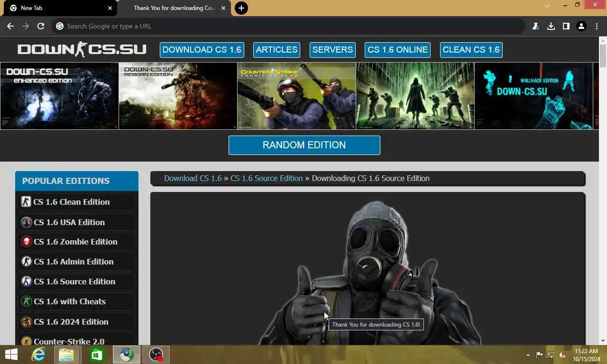Open the Windows Start button

pos(11,355)
